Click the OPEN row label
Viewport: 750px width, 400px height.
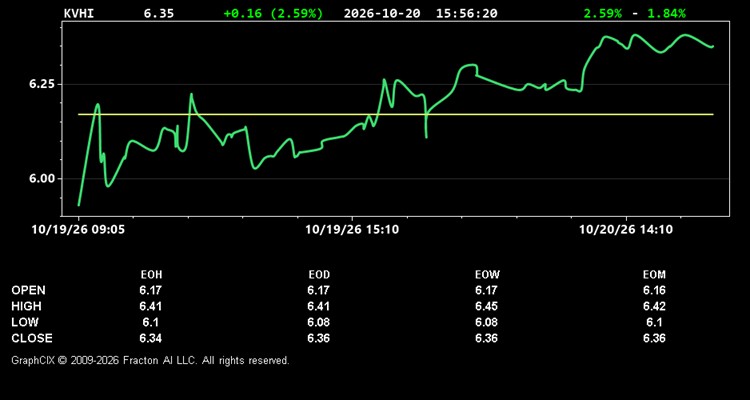click(29, 290)
